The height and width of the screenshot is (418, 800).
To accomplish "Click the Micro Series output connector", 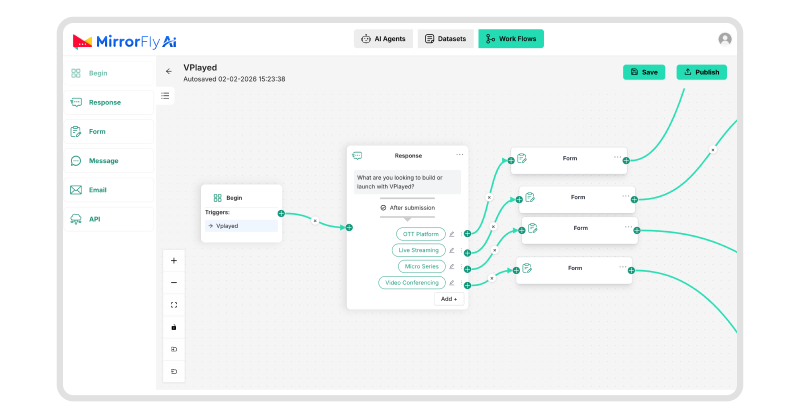I will [x=467, y=269].
